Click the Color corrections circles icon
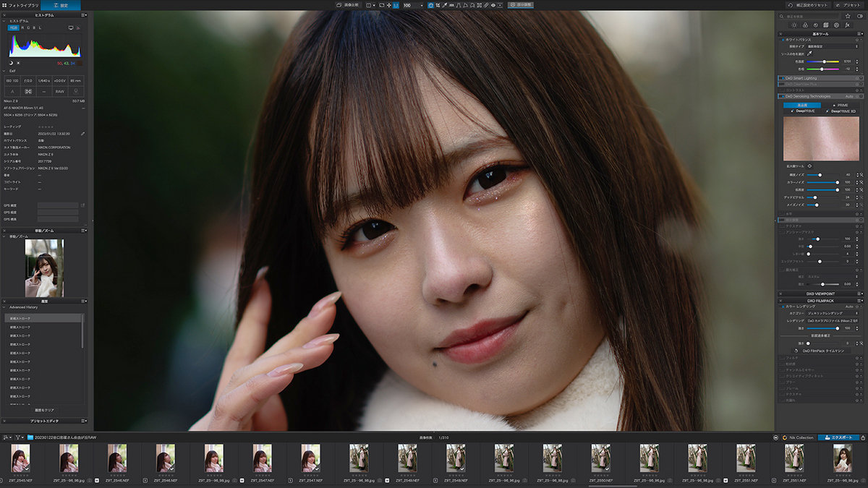The width and height of the screenshot is (868, 488). 805,25
